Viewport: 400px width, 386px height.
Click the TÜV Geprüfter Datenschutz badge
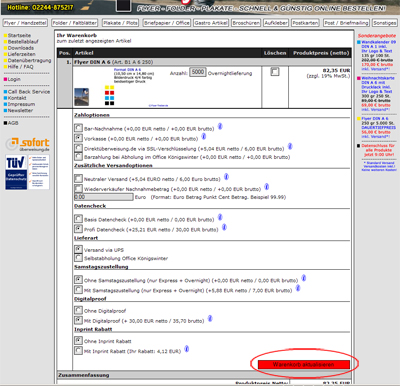point(27,172)
